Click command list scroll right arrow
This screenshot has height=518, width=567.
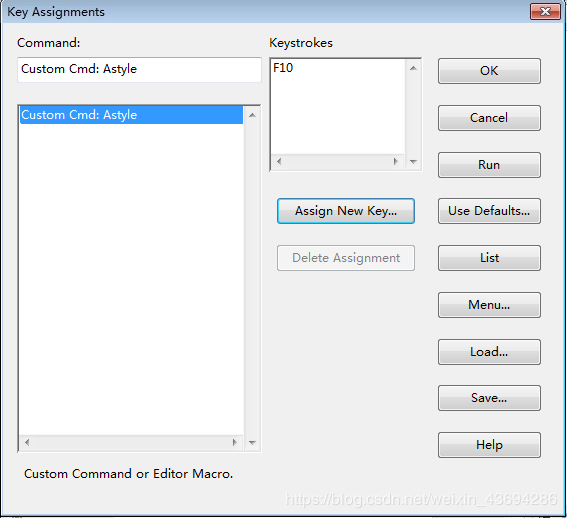(x=235, y=442)
